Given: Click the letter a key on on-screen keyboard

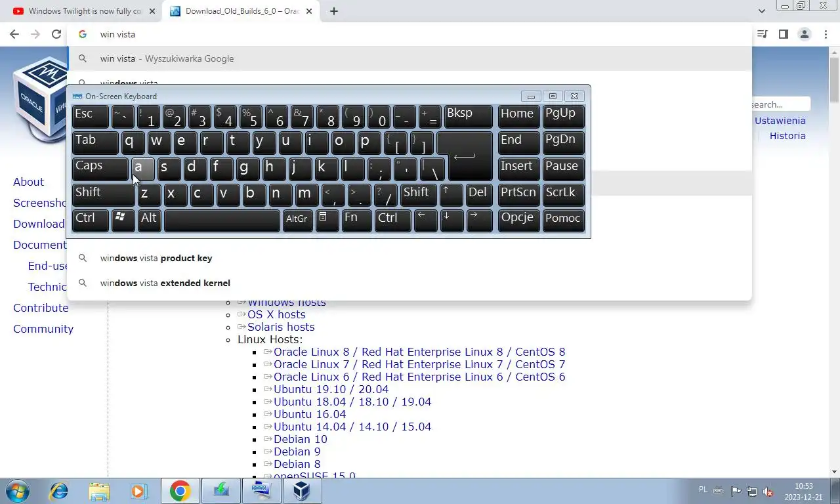Looking at the screenshot, I should 143,169.
